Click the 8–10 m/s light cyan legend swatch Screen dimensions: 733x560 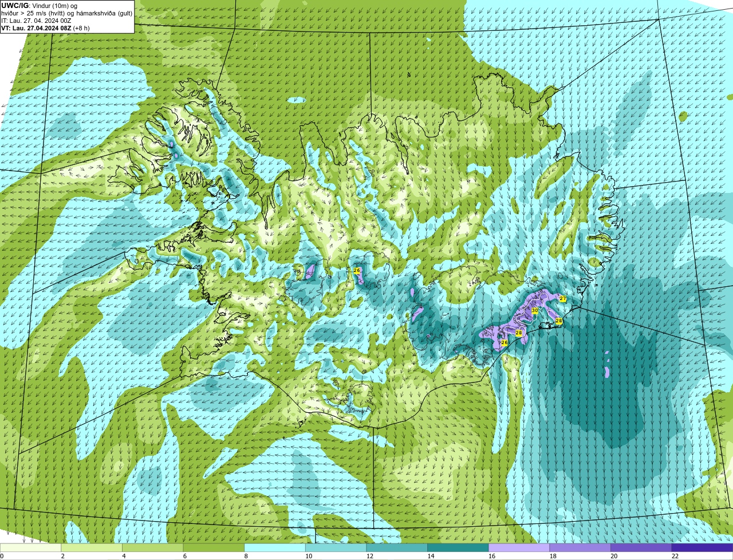pos(275,547)
